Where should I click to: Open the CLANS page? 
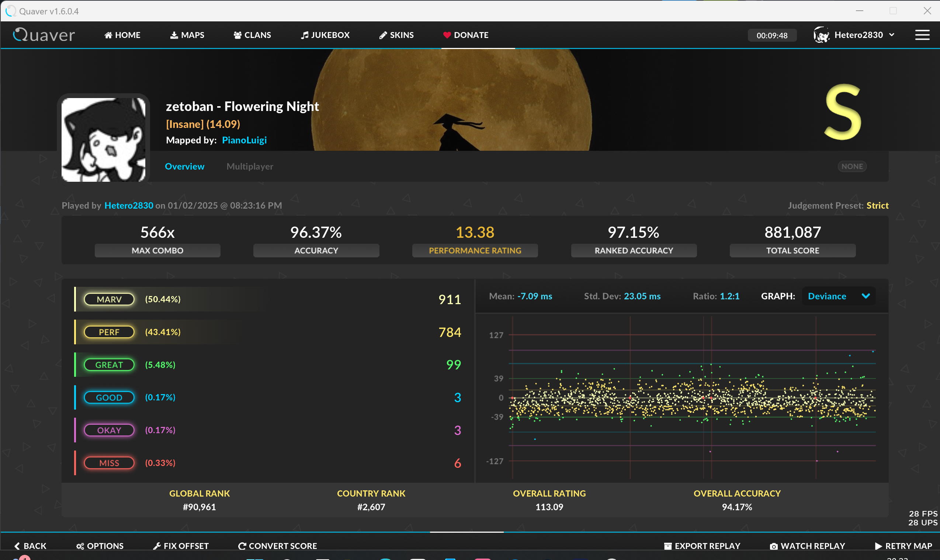(252, 35)
